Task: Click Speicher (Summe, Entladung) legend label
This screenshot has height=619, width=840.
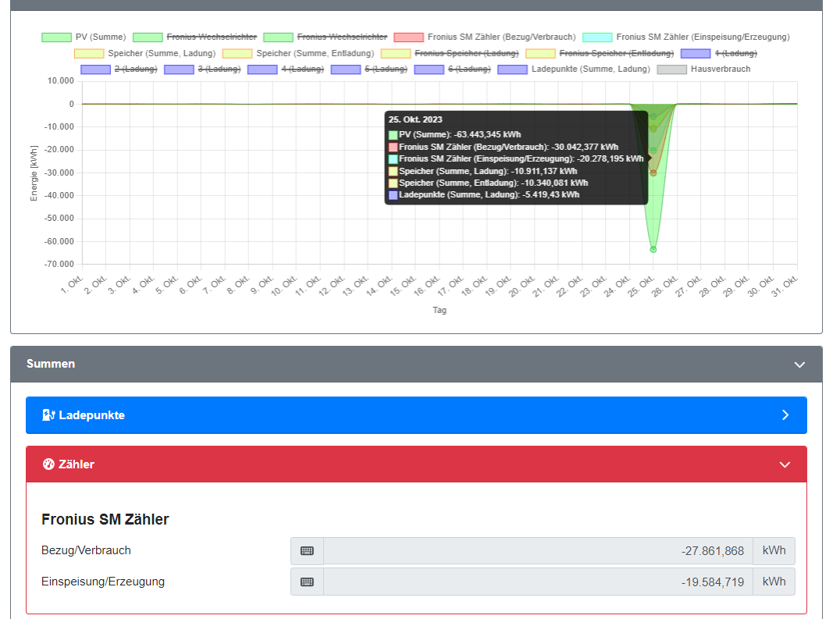Action: coord(315,54)
